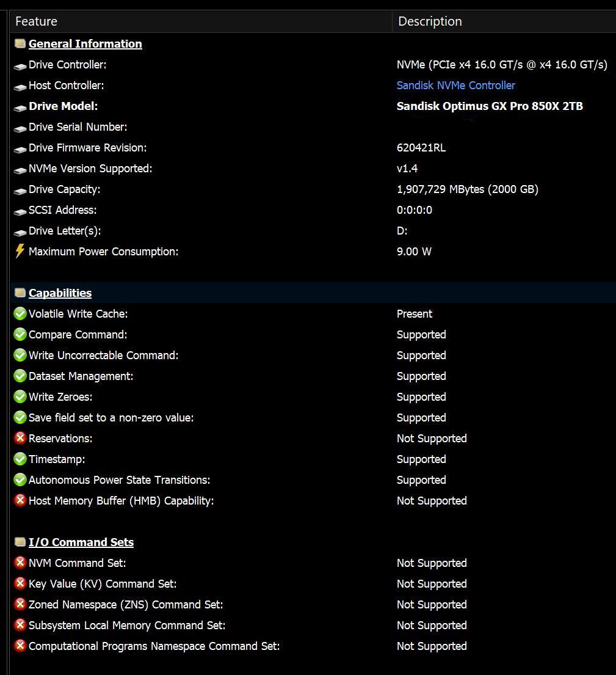Click the drive icon beside Host Controller
The height and width of the screenshot is (675, 616).
[x=20, y=87]
